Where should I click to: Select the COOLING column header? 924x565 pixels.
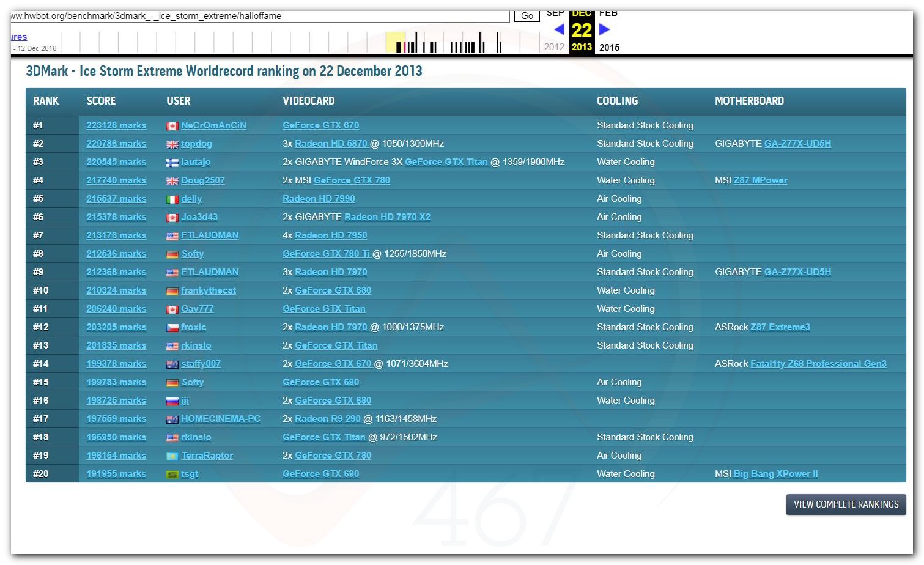(x=617, y=101)
